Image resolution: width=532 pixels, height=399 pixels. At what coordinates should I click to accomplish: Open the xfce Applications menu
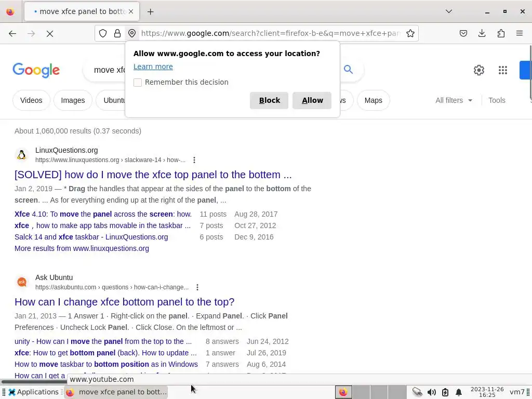(33, 392)
